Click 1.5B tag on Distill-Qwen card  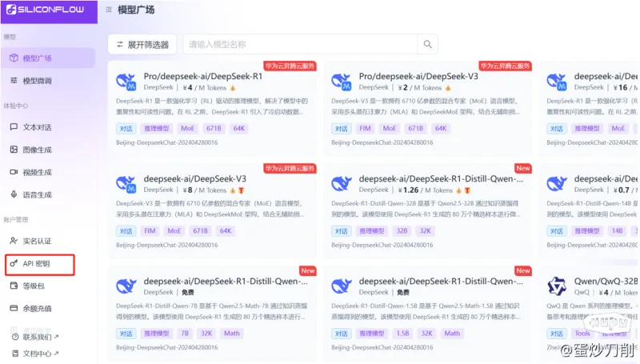tap(403, 334)
